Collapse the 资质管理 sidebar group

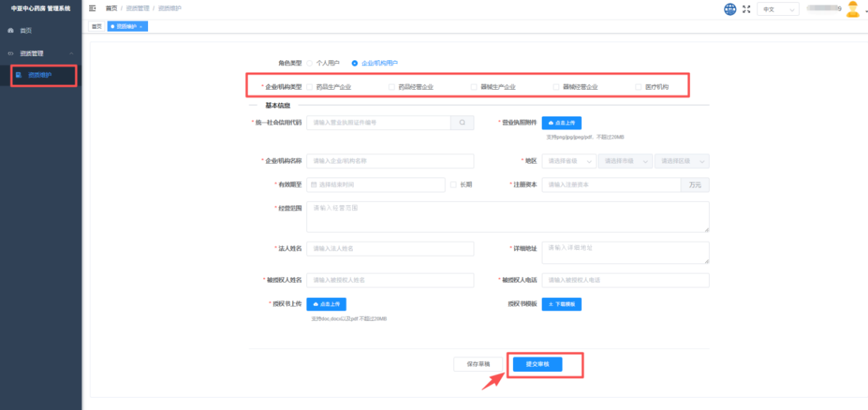(71, 53)
